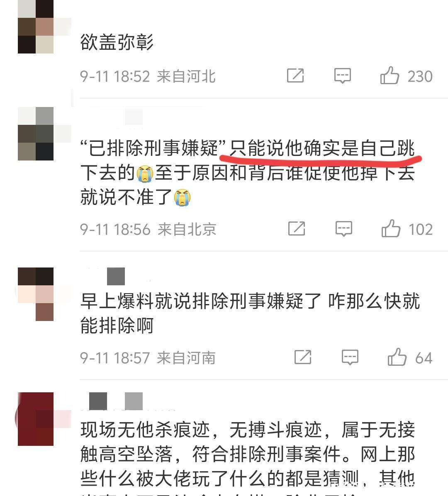Viewport: 448px width, 496px height.
Task: Tap the 9-11 18:57 来自河南 timestamp
Action: pos(148,358)
